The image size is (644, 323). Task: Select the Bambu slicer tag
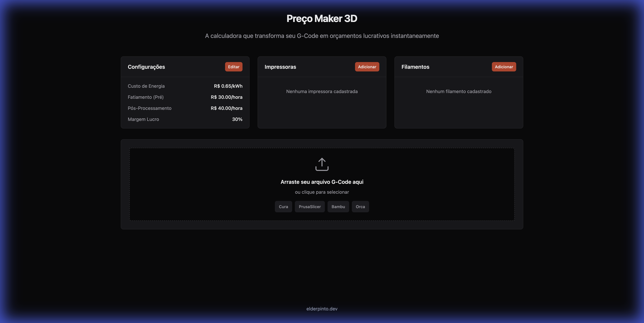pos(338,206)
